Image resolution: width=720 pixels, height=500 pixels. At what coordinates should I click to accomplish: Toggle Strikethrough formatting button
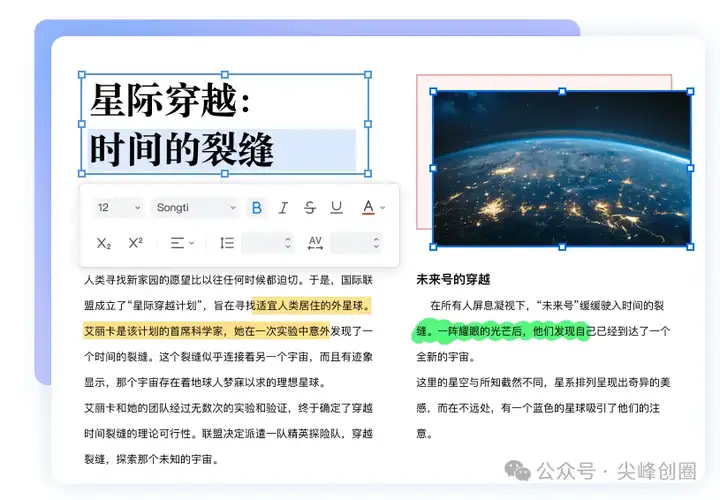(x=310, y=208)
